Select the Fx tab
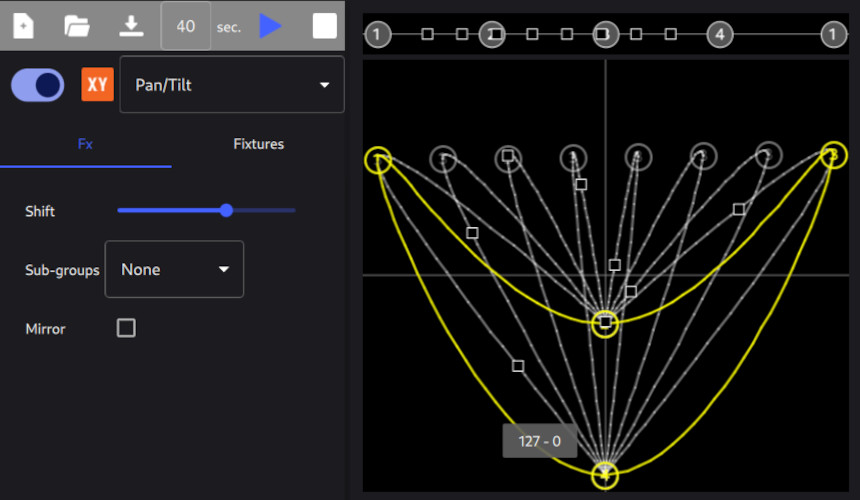Image resolution: width=860 pixels, height=500 pixels. click(85, 144)
